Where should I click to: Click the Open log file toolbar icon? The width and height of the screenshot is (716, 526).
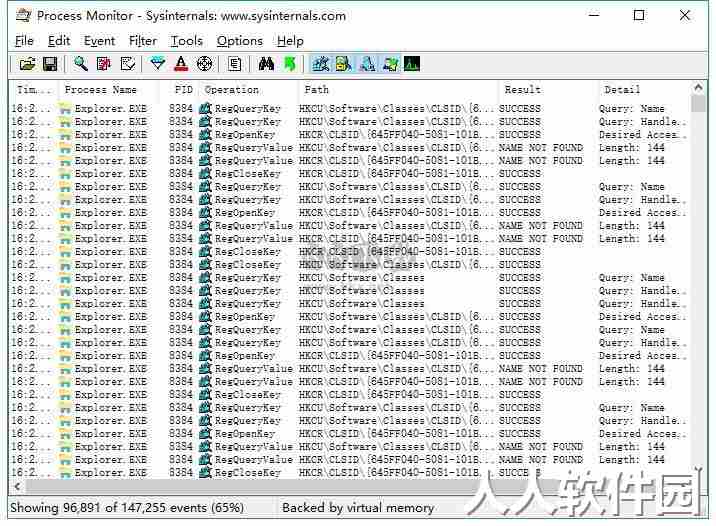pyautogui.click(x=27, y=64)
